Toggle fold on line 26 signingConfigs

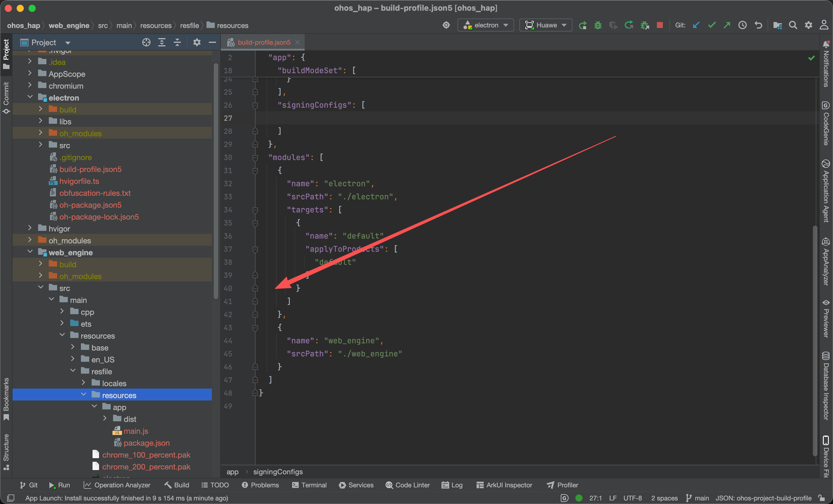[255, 105]
